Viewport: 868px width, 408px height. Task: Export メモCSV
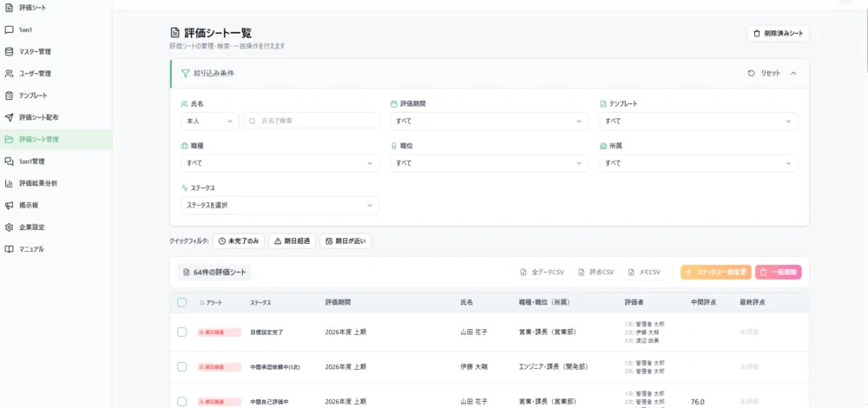coord(645,273)
